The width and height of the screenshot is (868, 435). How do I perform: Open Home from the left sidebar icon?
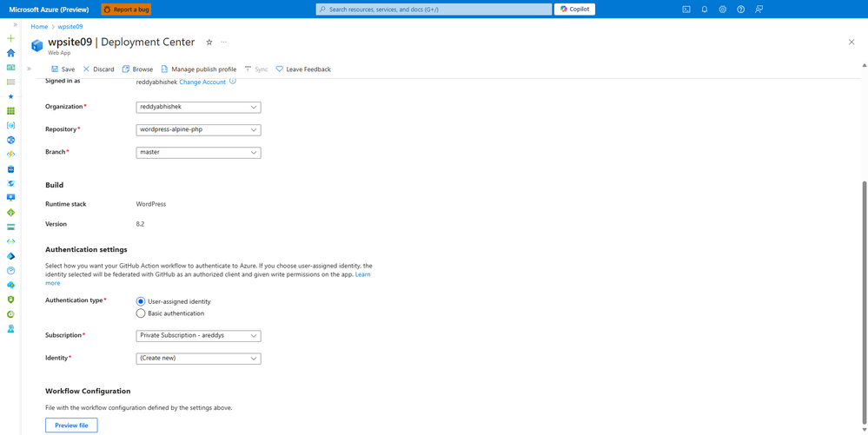pos(10,53)
